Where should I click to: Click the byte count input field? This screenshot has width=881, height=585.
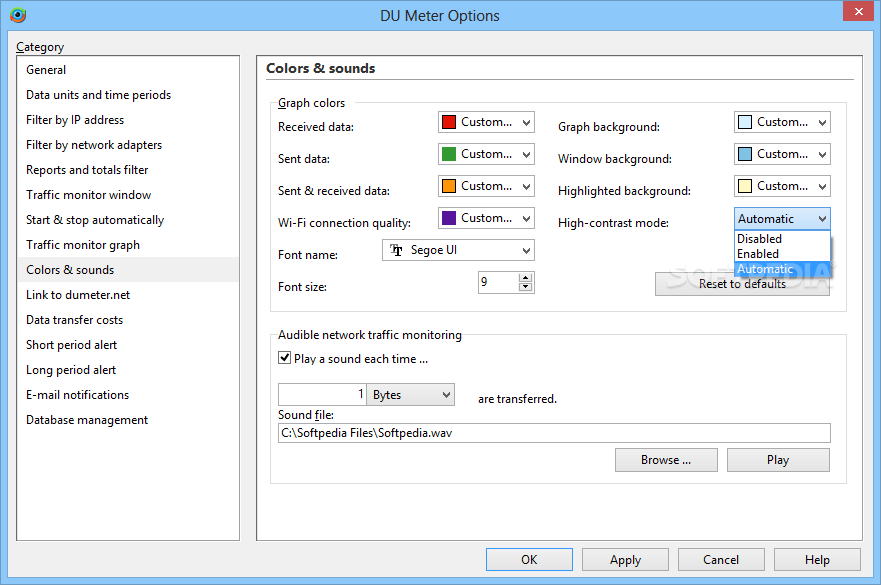click(x=322, y=394)
